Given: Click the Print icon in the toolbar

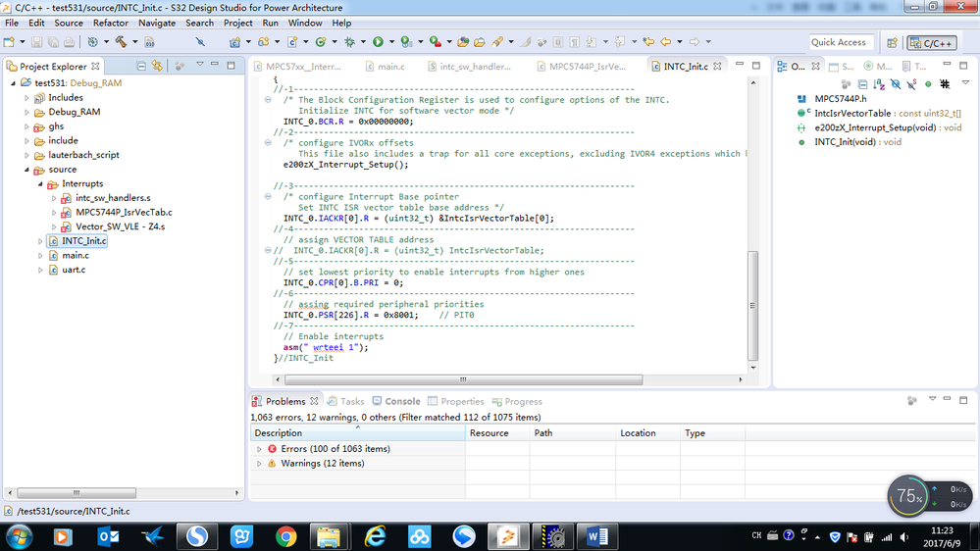Looking at the screenshot, I should [x=69, y=42].
